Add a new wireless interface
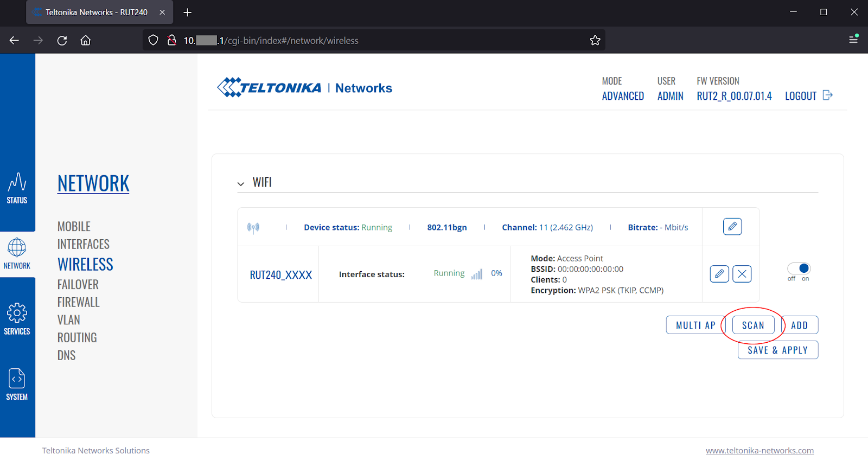 (800, 325)
